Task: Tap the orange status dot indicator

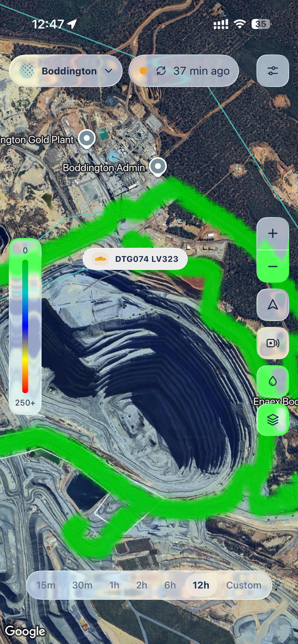Action: click(143, 71)
